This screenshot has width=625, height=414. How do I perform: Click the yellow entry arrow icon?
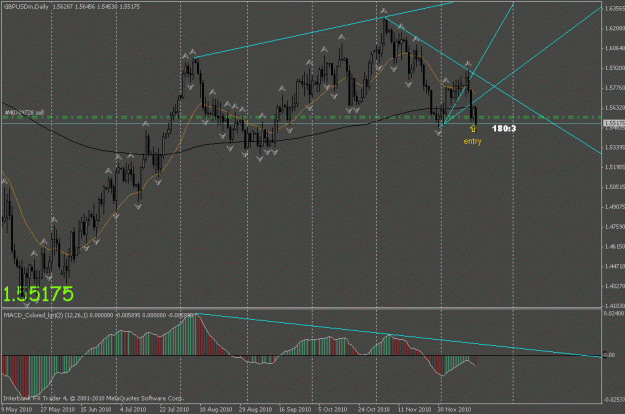(473, 128)
